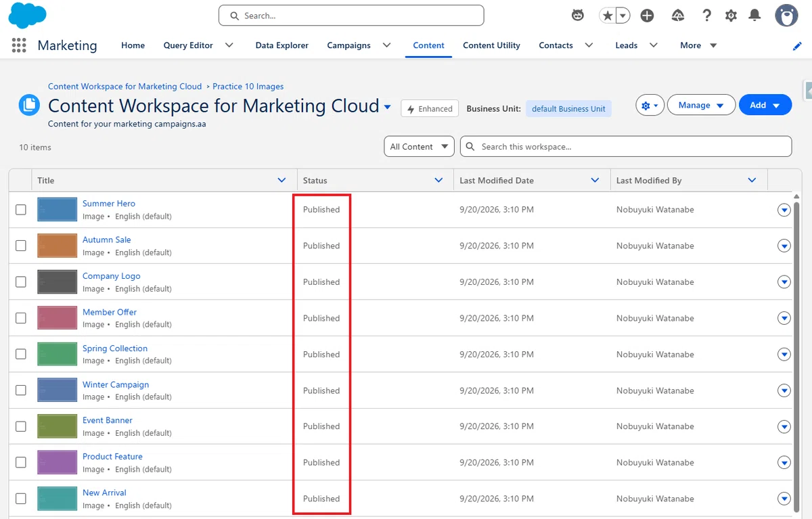The image size is (812, 519).
Task: Open the workspace settings gear button
Action: click(x=650, y=106)
